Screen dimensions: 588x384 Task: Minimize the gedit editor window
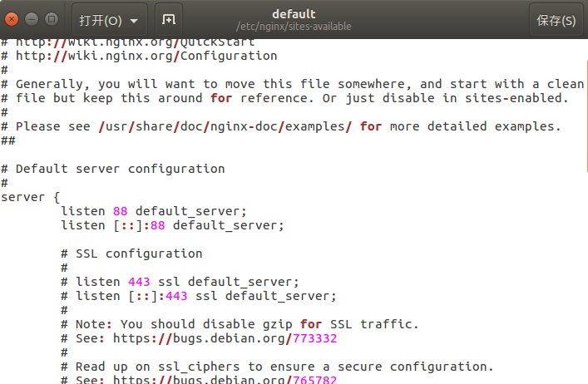[x=32, y=19]
